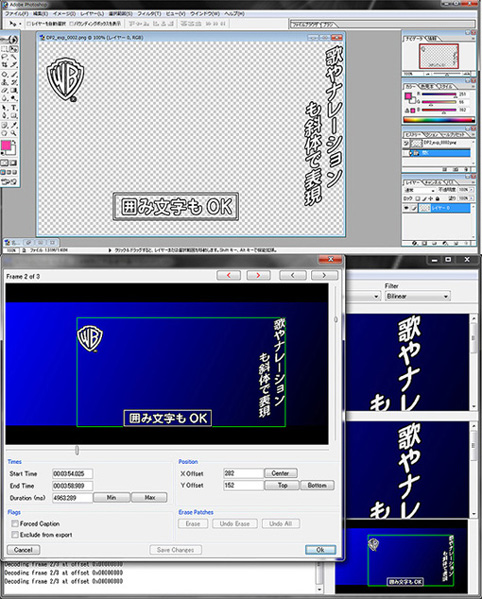Select the Hand tool
Screen dimensions: 482x599
pyautogui.click(x=4, y=133)
